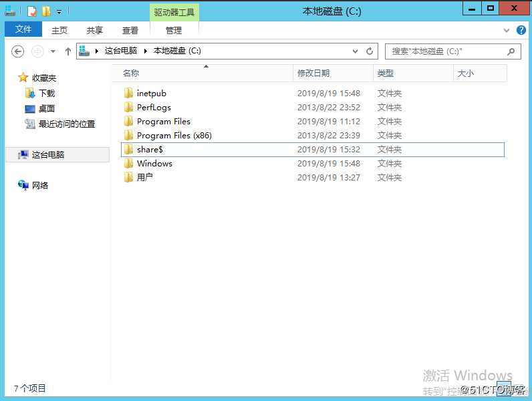
Task: Click the 用户 folder name
Action: tap(145, 177)
